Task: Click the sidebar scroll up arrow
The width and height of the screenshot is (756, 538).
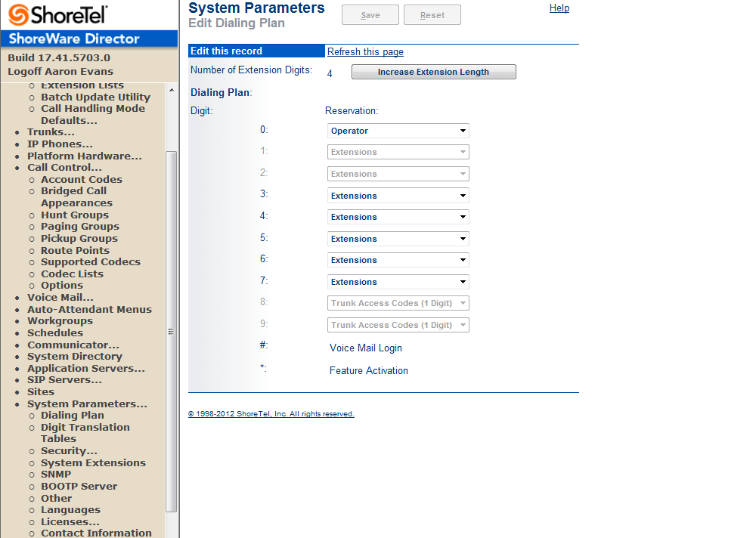Action: pyautogui.click(x=172, y=90)
